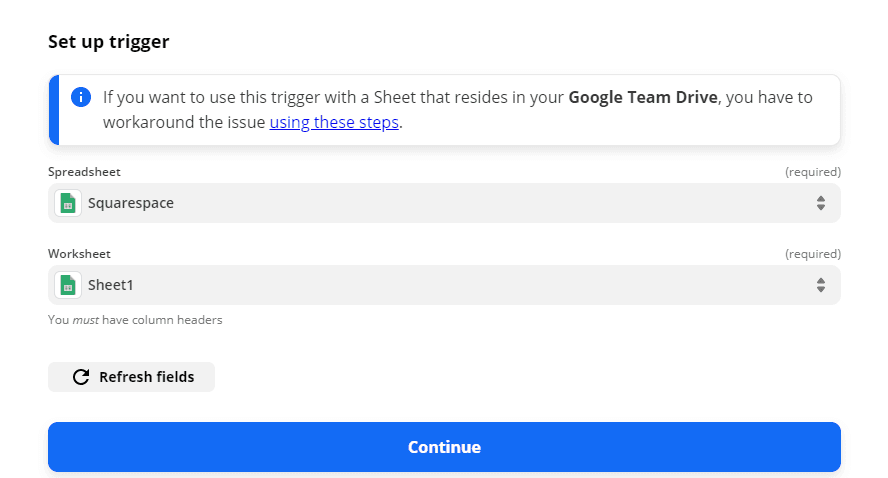
Task: Click the column headers hint text
Action: 135,321
